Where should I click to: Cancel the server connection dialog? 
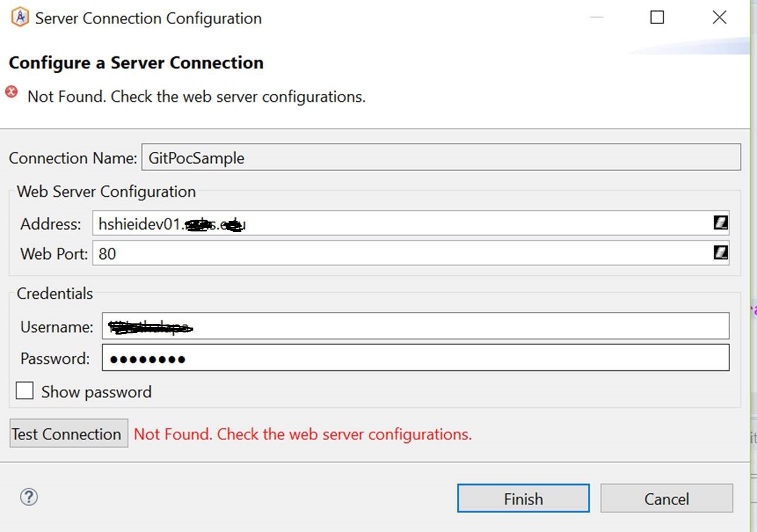pos(666,499)
